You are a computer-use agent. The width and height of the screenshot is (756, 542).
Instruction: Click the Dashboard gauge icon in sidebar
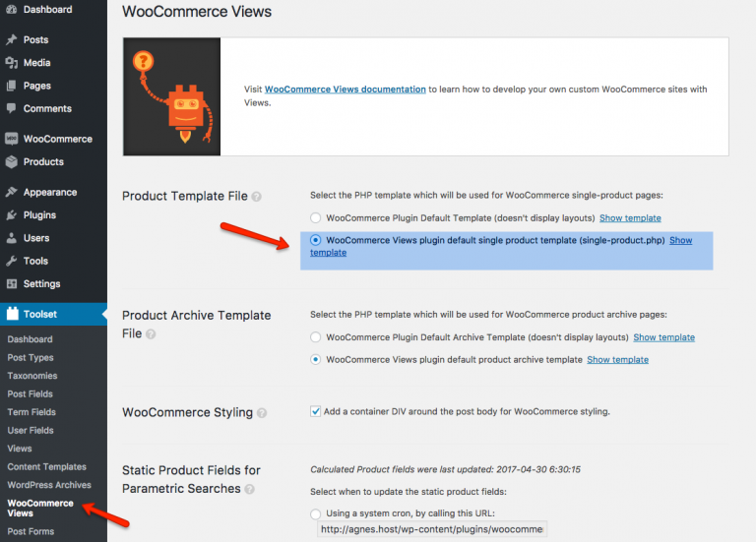[12, 9]
